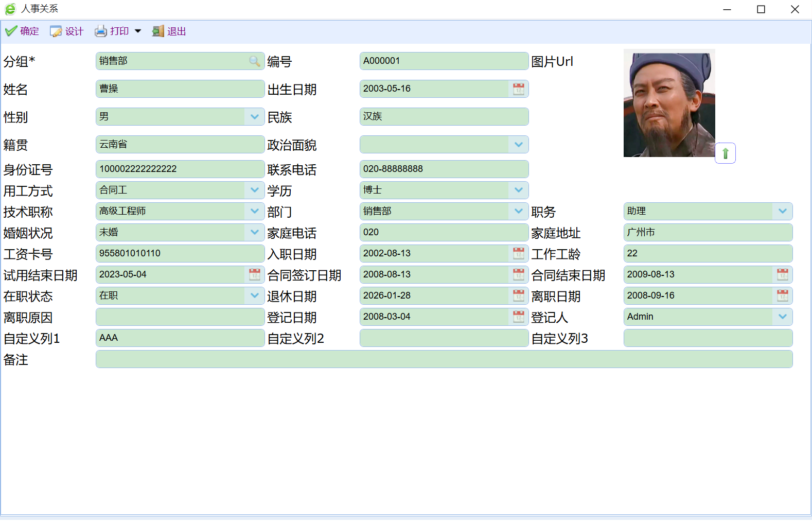Image resolution: width=812 pixels, height=523 pixels.
Task: Open calendar picker for 退休日期
Action: point(518,295)
